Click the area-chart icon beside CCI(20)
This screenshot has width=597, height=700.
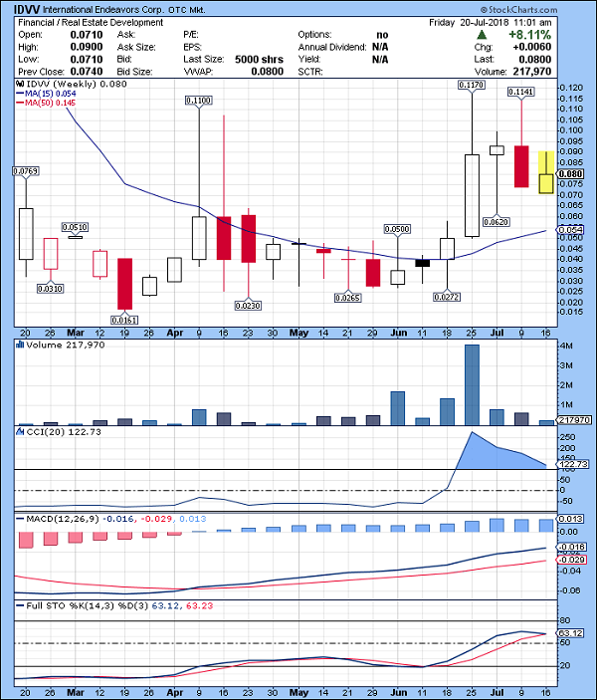20,432
